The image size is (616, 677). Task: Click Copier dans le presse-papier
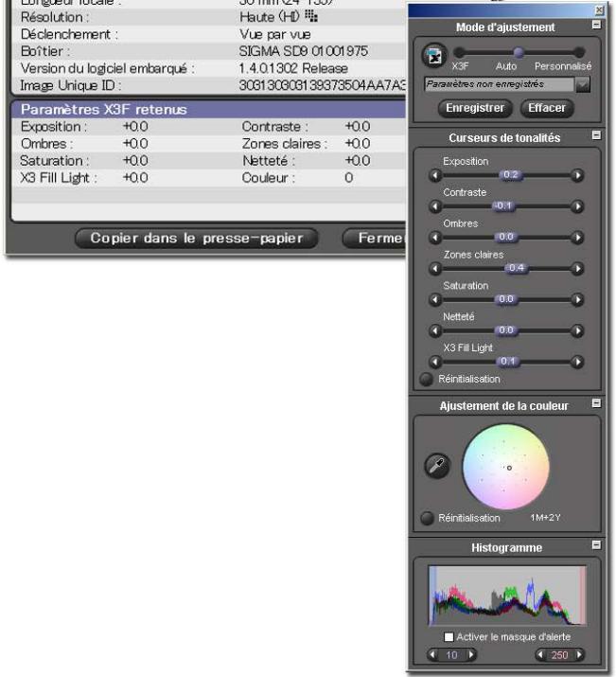(197, 239)
